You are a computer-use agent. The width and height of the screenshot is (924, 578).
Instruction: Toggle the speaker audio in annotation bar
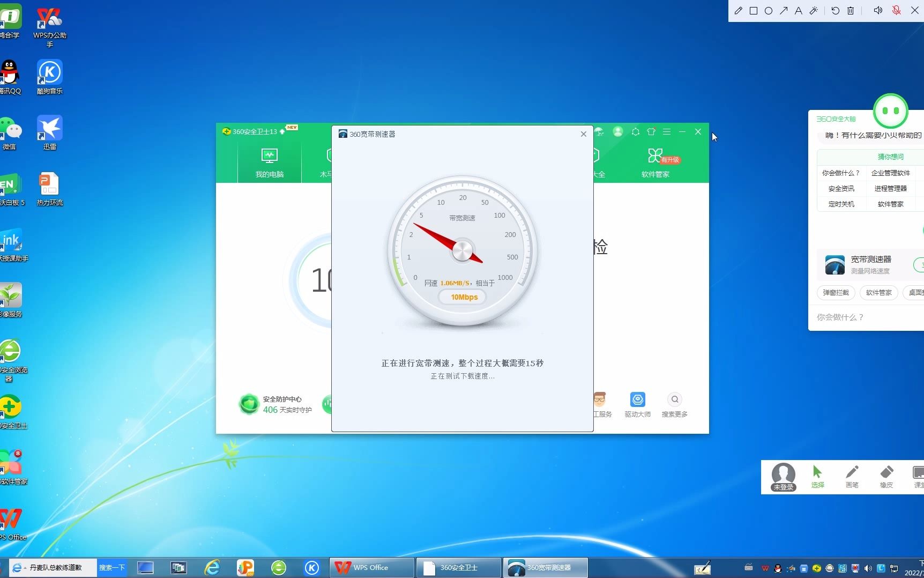[878, 11]
